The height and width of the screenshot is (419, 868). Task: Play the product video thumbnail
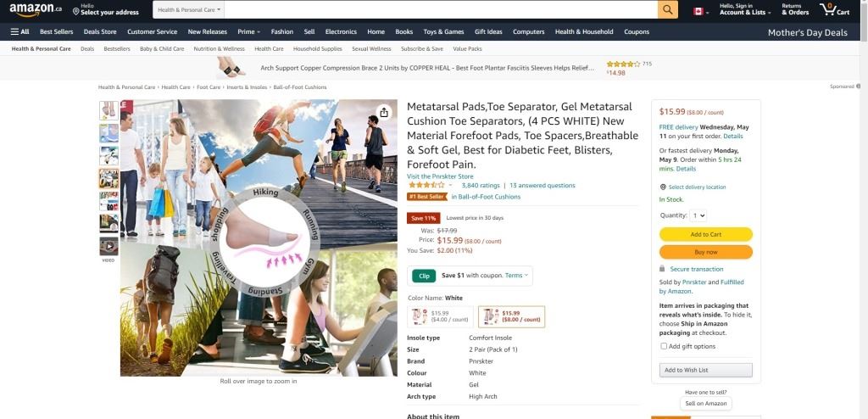(x=108, y=246)
